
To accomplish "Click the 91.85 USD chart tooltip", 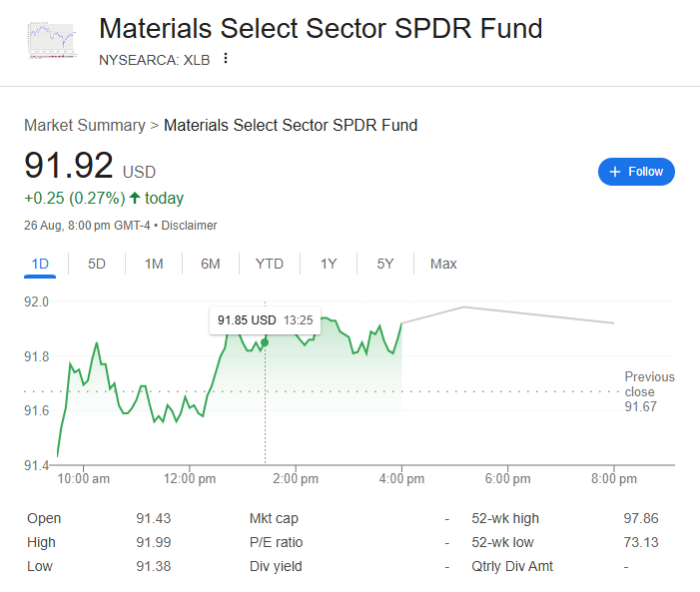I will (265, 320).
